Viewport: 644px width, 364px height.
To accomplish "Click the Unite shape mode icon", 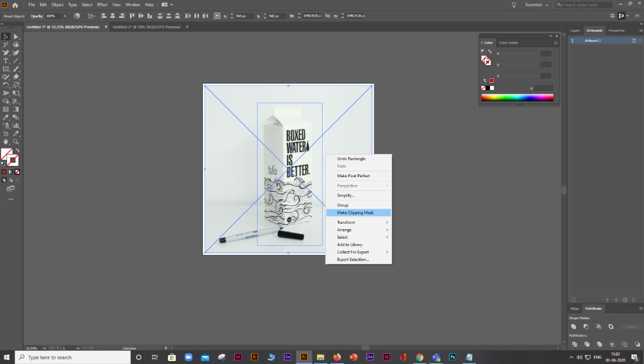I will coord(574,326).
